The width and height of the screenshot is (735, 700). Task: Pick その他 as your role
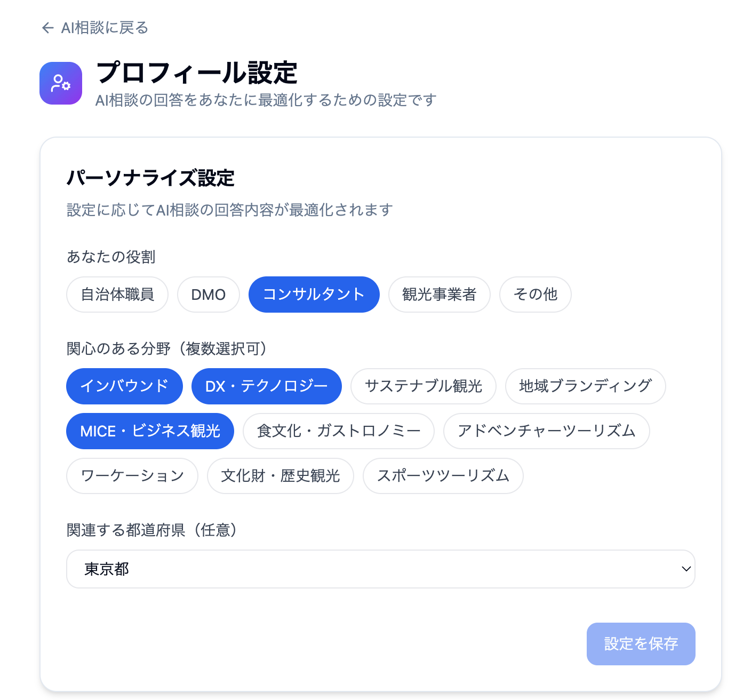click(535, 295)
